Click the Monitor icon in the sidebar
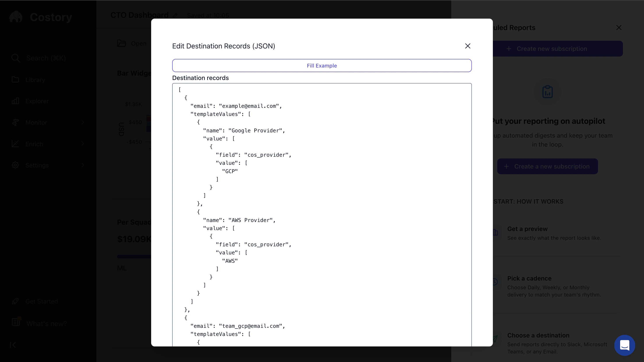 click(15, 122)
